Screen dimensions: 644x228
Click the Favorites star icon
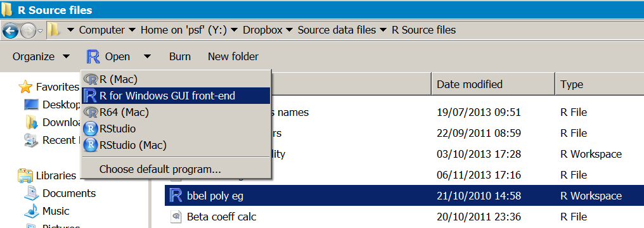tap(25, 87)
